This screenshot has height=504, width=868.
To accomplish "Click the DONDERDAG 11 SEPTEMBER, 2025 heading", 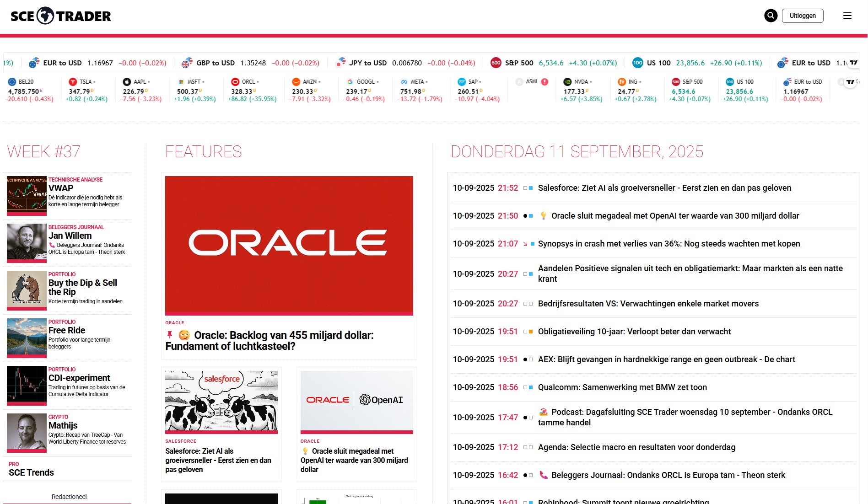I will point(577,151).
